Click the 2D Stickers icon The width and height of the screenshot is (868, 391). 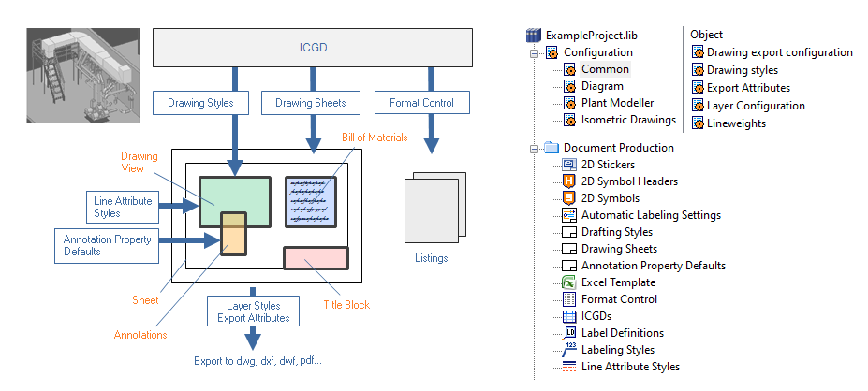[x=568, y=165]
